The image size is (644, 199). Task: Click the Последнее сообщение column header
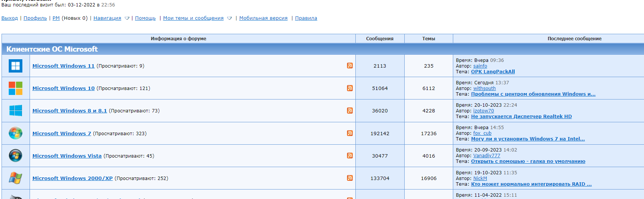[x=574, y=38]
